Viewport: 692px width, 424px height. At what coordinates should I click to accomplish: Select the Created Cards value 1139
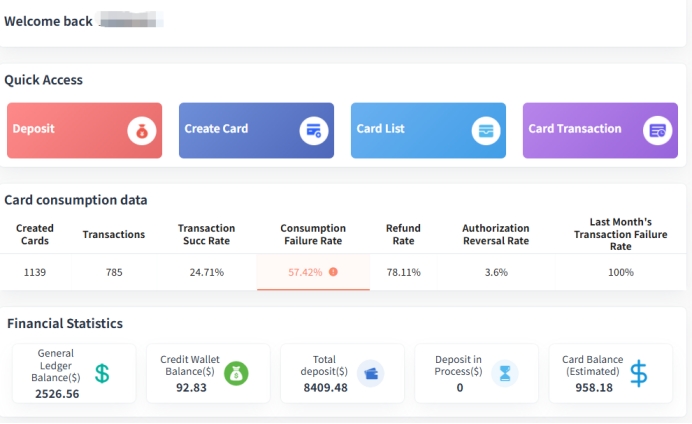(35, 272)
